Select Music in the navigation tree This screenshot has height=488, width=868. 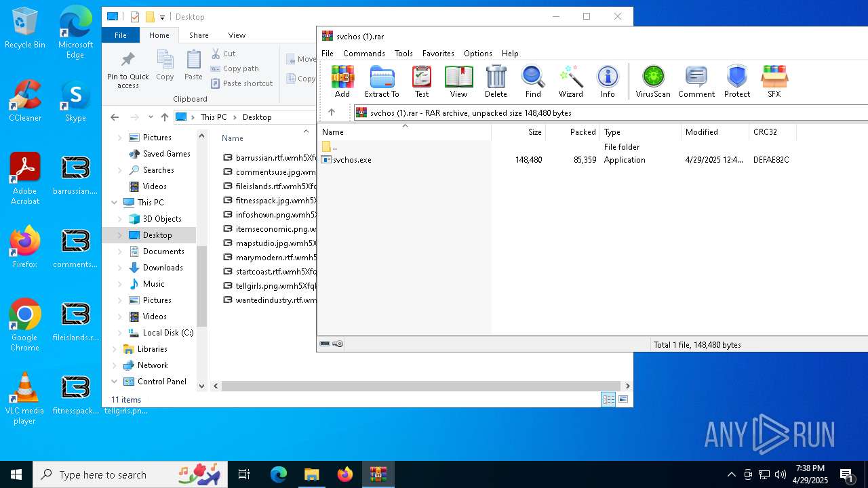(x=153, y=284)
